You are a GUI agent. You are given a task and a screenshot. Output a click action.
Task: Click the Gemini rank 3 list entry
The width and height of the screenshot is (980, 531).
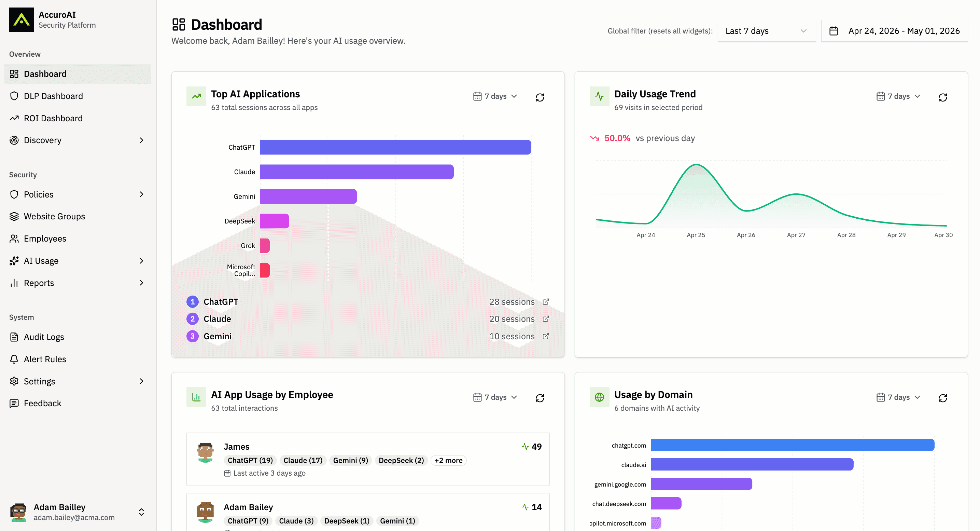368,336
